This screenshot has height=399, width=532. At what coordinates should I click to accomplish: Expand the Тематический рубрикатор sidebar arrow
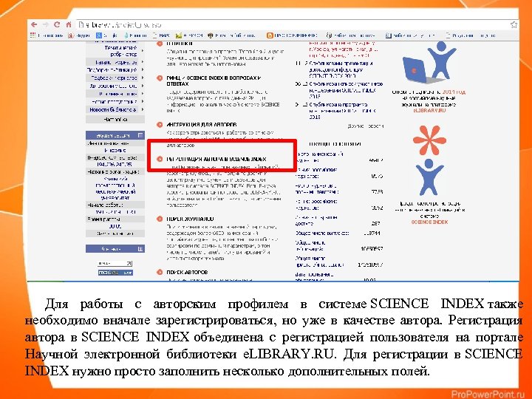pos(142,51)
